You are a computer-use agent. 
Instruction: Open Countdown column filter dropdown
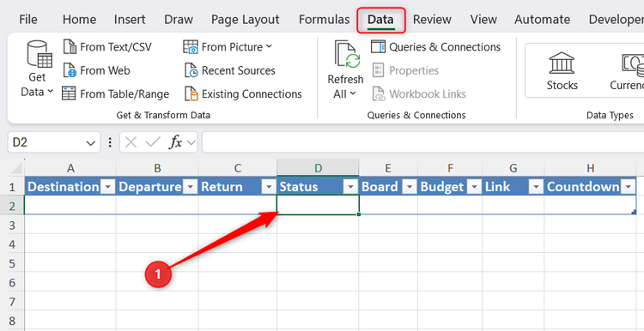628,187
